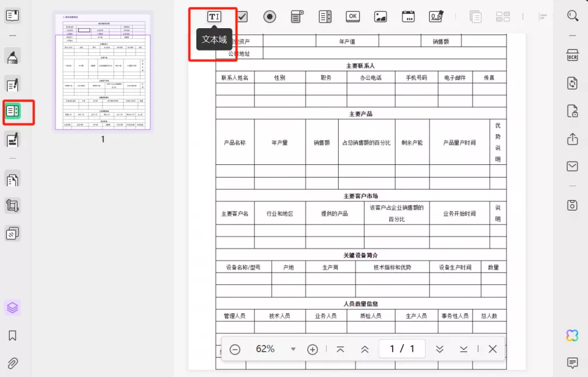Click the 产品名称 table cell
Image resolution: width=588 pixels, height=377 pixels.
tap(235, 143)
